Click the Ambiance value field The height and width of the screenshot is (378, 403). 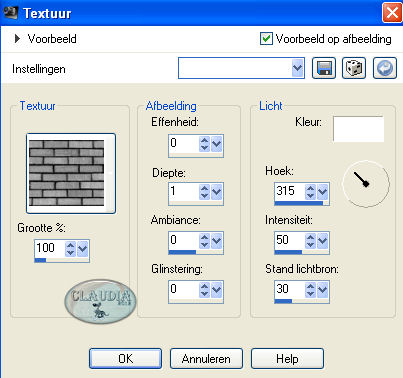tap(183, 241)
